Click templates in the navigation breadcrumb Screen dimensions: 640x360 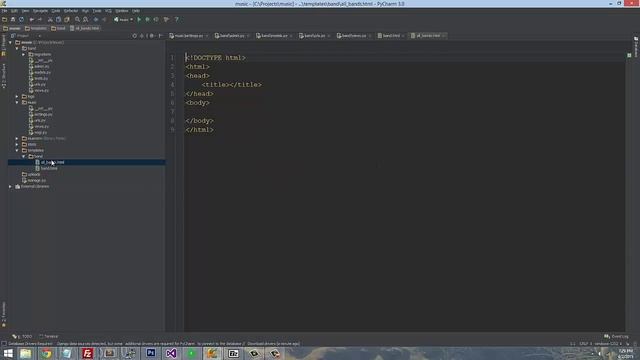36,29
